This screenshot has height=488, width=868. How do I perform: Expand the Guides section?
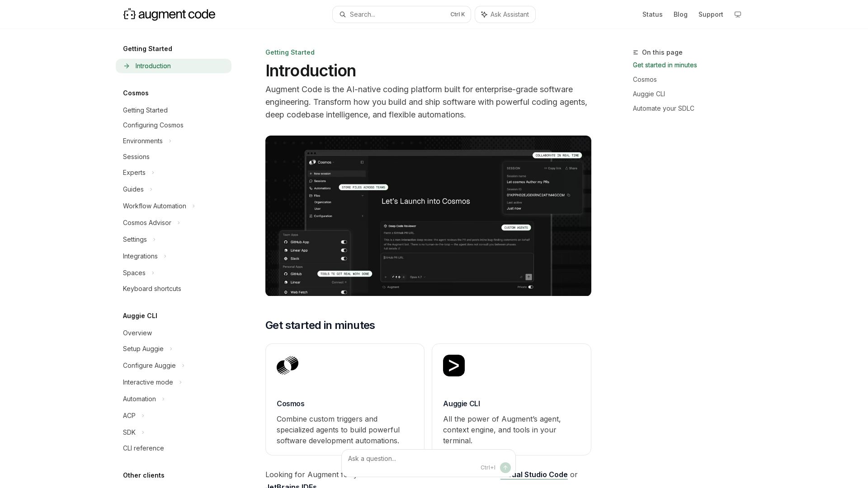(151, 189)
